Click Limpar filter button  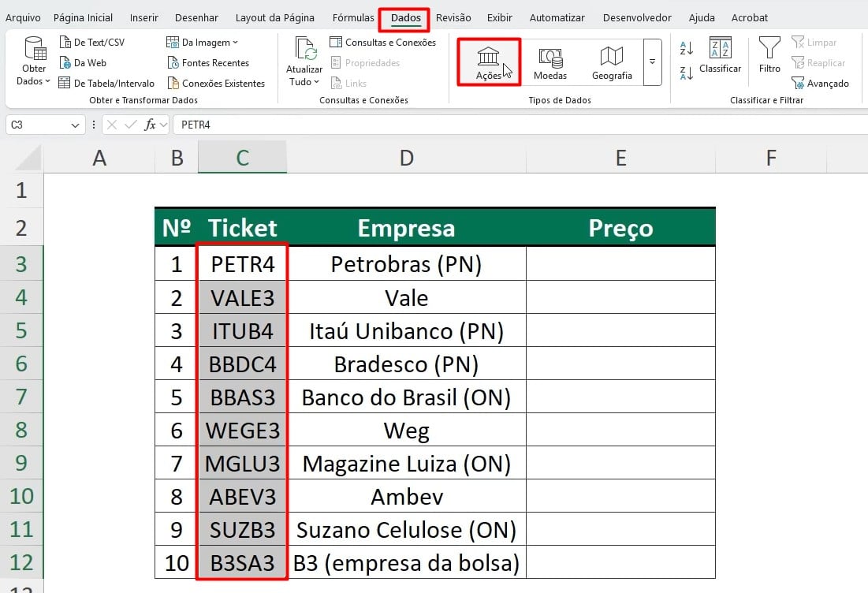tap(814, 42)
